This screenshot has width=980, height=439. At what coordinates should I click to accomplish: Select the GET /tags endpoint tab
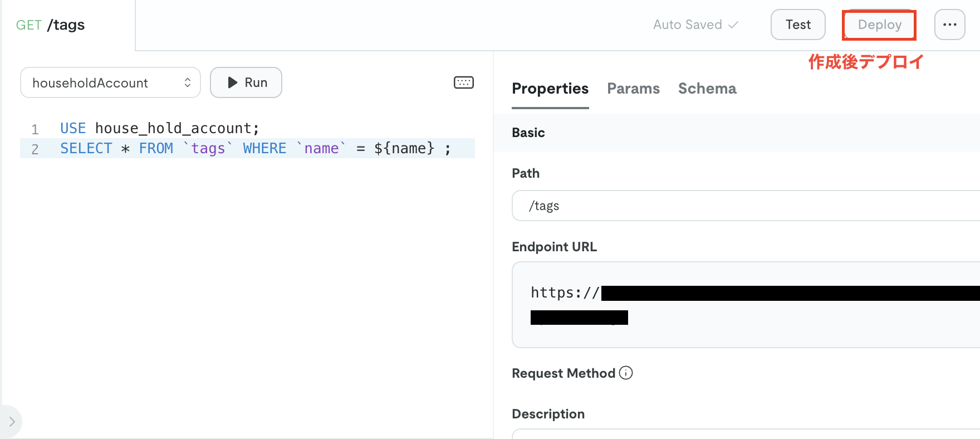tap(51, 25)
